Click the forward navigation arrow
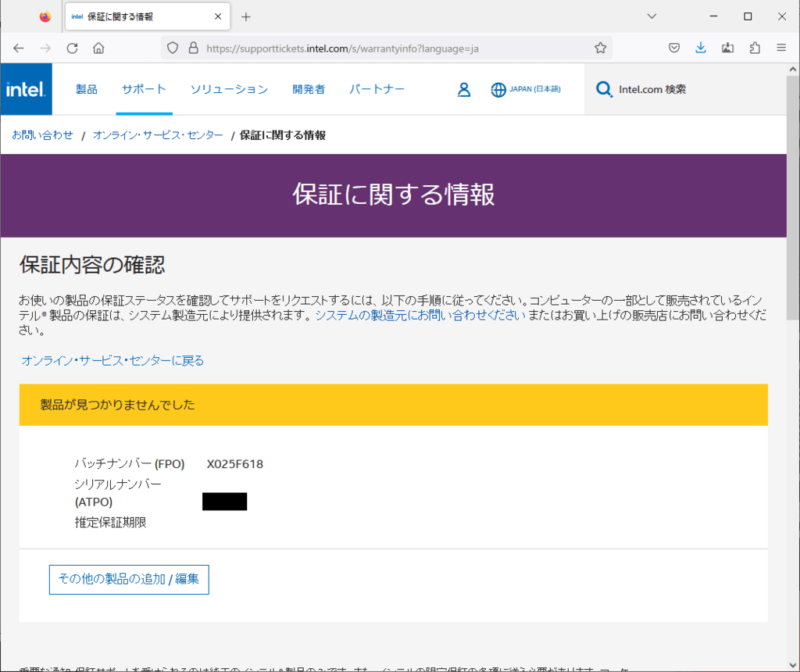Viewport: 800px width, 672px height. (x=45, y=48)
